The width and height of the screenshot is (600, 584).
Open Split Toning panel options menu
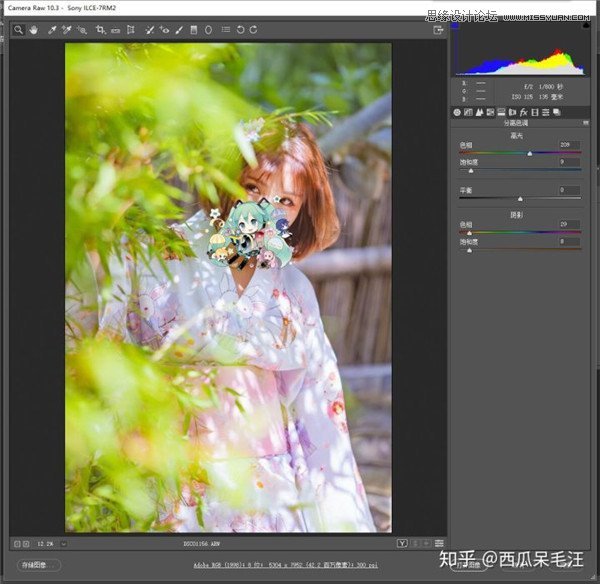point(583,123)
